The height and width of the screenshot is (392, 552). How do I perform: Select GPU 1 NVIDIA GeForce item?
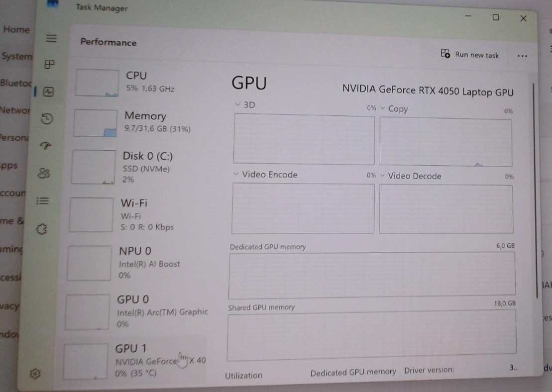click(132, 361)
